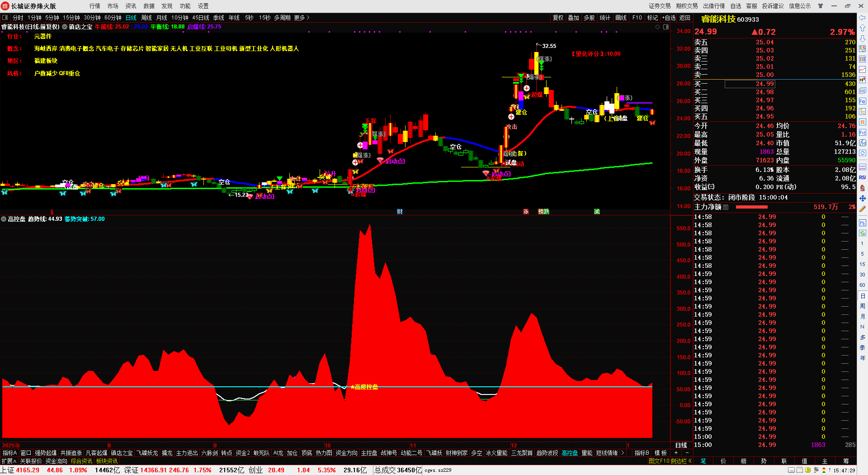
Task: Switch sidebar period to 15 minutes
Action: pyautogui.click(x=863, y=264)
